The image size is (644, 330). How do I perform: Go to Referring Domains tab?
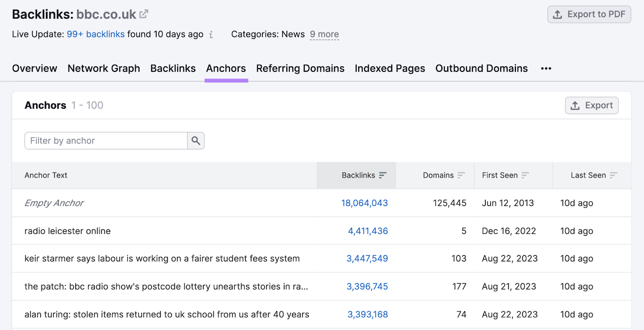pyautogui.click(x=300, y=68)
